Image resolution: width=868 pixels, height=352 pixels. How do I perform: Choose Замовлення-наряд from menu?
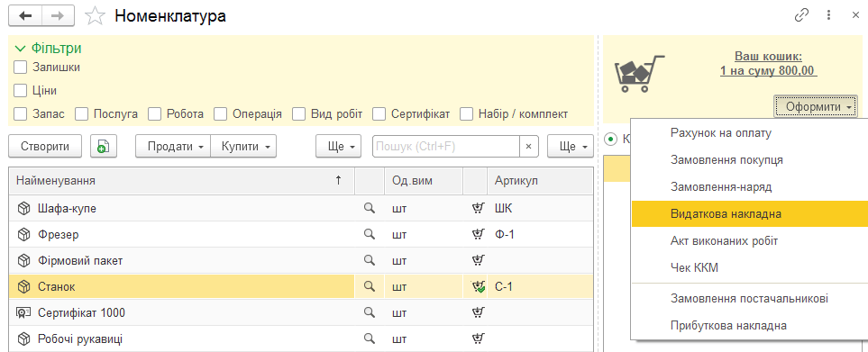click(x=750, y=186)
